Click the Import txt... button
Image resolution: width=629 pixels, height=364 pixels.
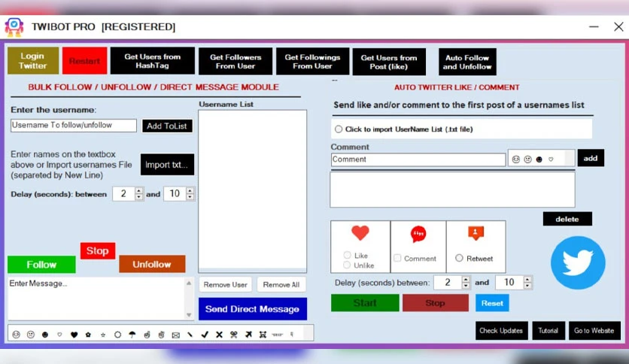(167, 165)
